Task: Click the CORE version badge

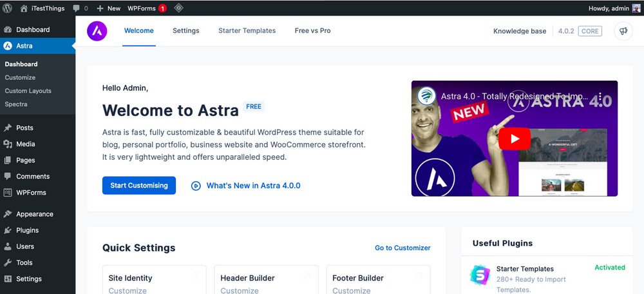Action: click(x=590, y=31)
